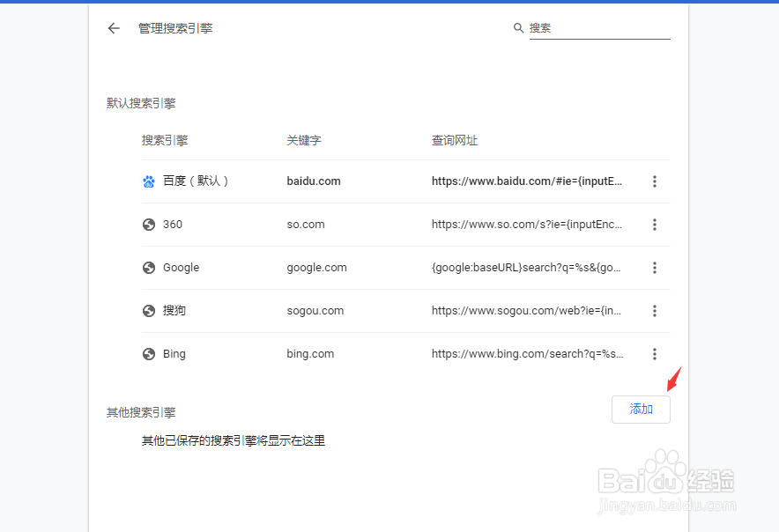Open more actions menu for 搜狗
Viewport: 779px width, 532px height.
[655, 311]
